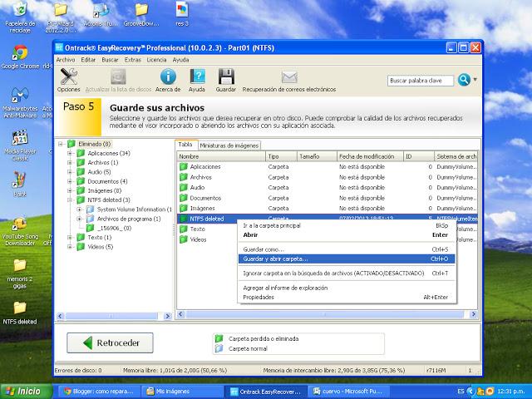Click Aplicaciones folder icon in table
The height and width of the screenshot is (399, 532).
184,167
